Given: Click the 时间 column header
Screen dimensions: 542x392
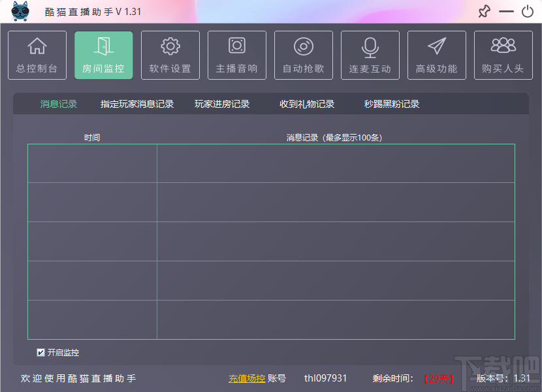Looking at the screenshot, I should (x=92, y=138).
